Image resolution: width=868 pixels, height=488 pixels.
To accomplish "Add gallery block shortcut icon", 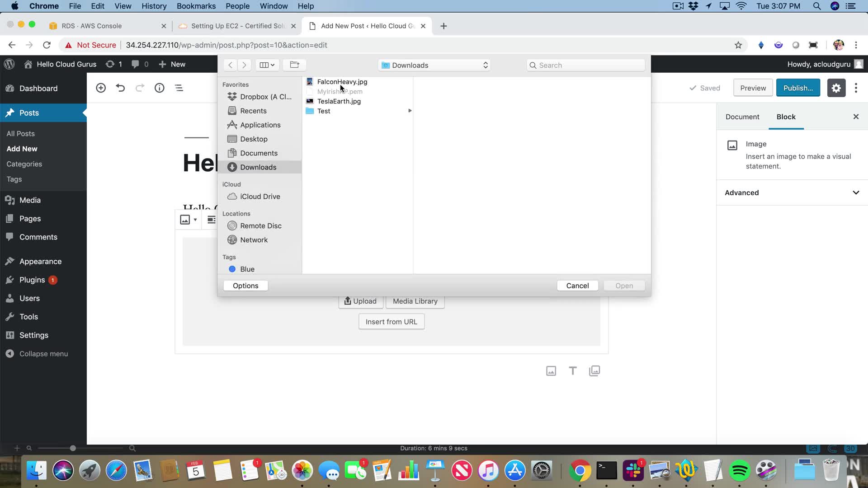I will pos(594,371).
